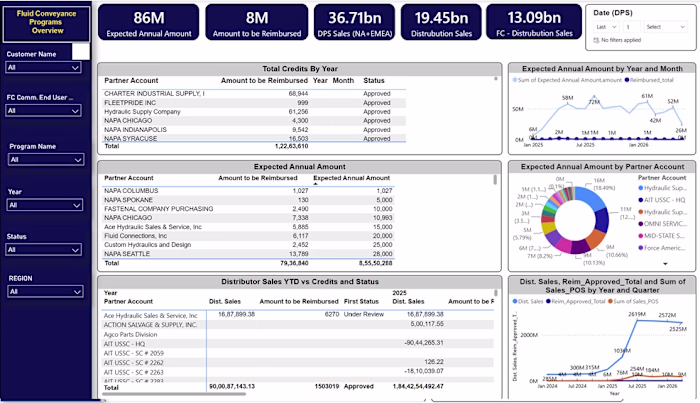Click the Reim_Approved_Total legend item

coord(575,302)
